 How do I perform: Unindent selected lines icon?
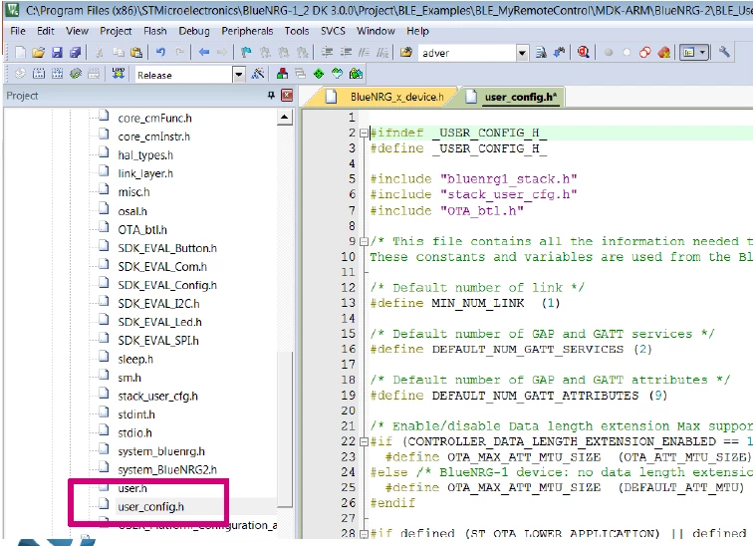pos(346,52)
